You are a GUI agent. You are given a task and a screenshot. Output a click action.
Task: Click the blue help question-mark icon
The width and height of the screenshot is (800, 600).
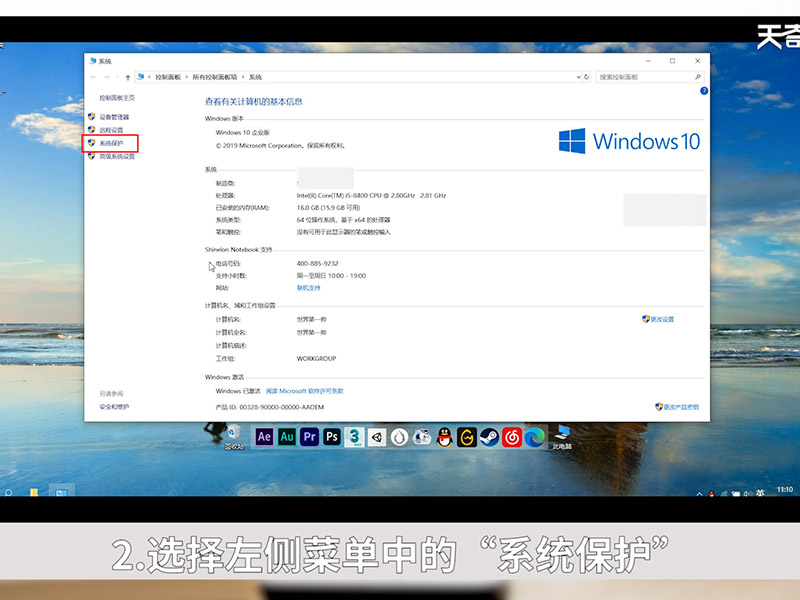(704, 91)
